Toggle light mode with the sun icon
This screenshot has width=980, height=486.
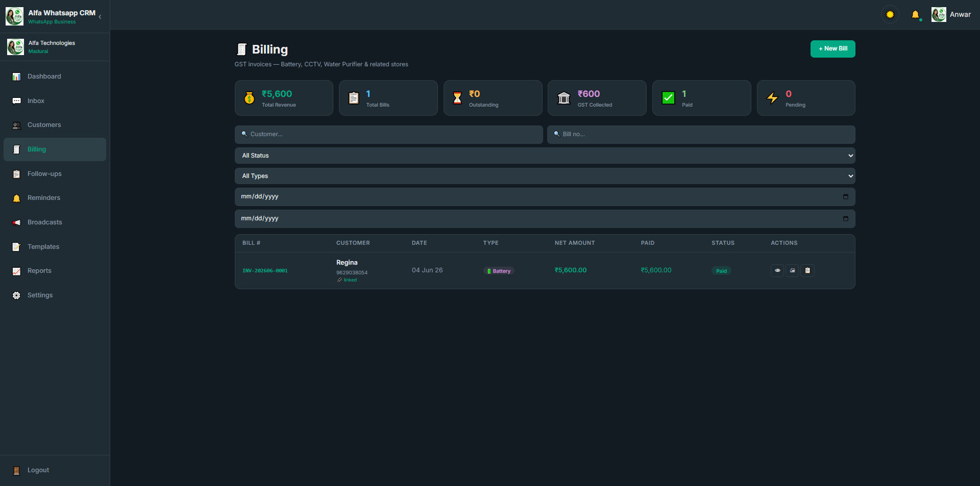pos(890,14)
